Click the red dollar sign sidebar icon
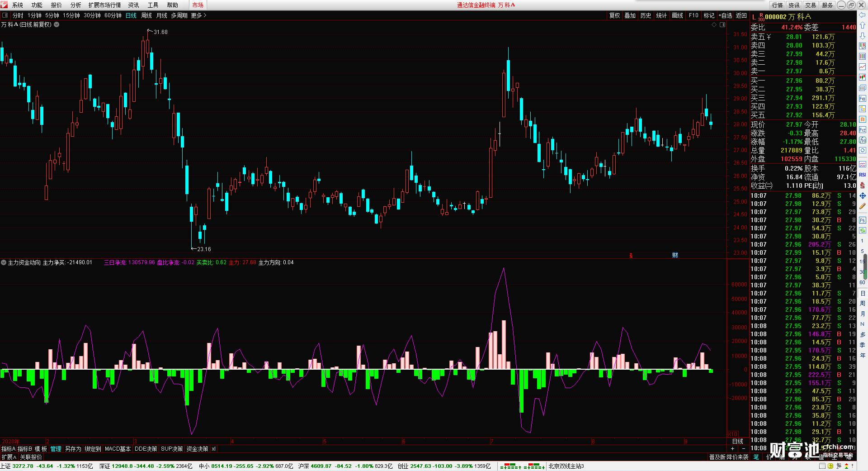Image resolution: width=868 pixels, height=471 pixels. click(863, 185)
